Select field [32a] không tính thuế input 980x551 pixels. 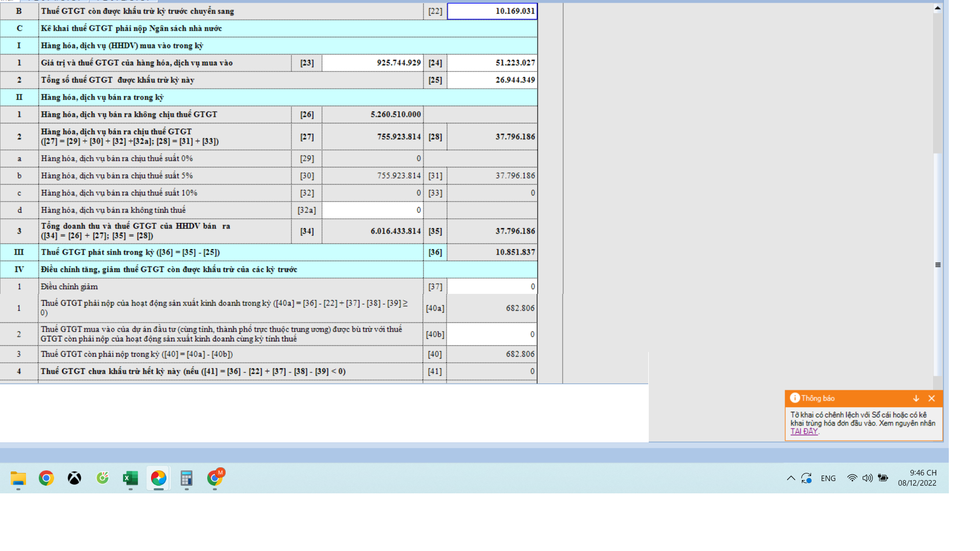373,210
